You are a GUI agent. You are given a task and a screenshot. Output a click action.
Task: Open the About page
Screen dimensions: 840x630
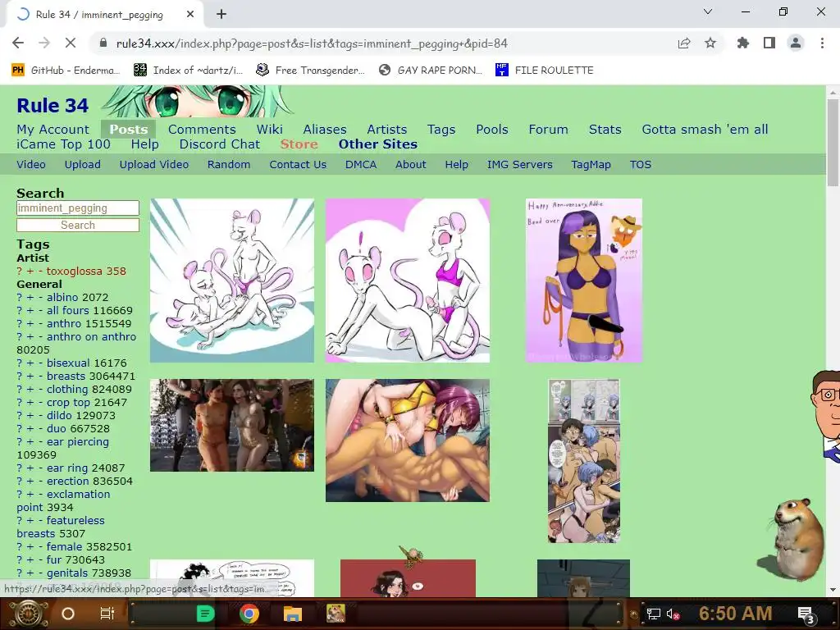click(x=411, y=164)
